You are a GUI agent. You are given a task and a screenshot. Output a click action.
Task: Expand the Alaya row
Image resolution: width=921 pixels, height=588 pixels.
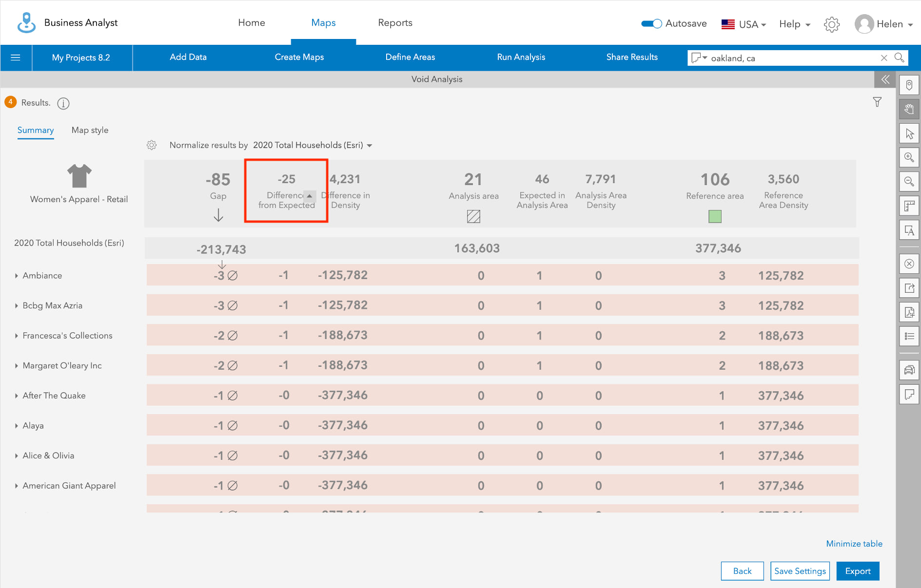click(x=17, y=426)
